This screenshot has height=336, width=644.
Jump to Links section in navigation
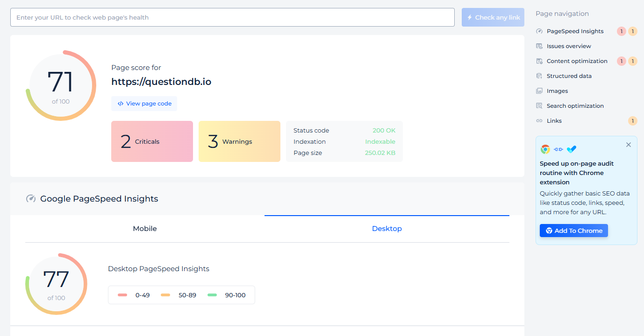(x=554, y=121)
